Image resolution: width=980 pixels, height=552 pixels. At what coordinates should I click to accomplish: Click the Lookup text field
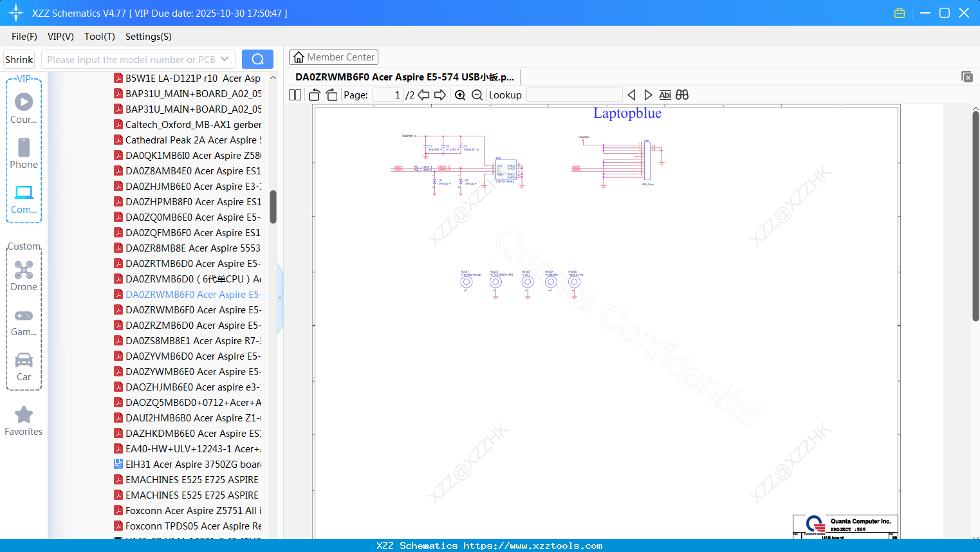pos(575,95)
